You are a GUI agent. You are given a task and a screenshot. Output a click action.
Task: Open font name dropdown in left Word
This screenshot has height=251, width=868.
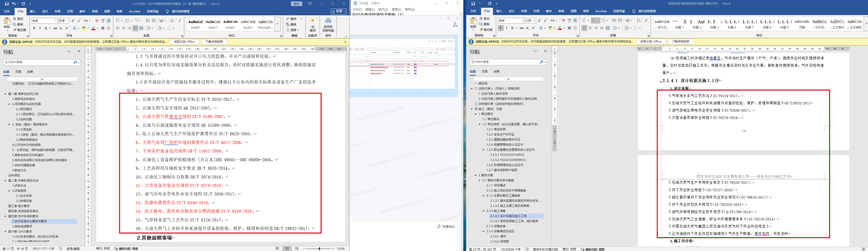(x=56, y=21)
